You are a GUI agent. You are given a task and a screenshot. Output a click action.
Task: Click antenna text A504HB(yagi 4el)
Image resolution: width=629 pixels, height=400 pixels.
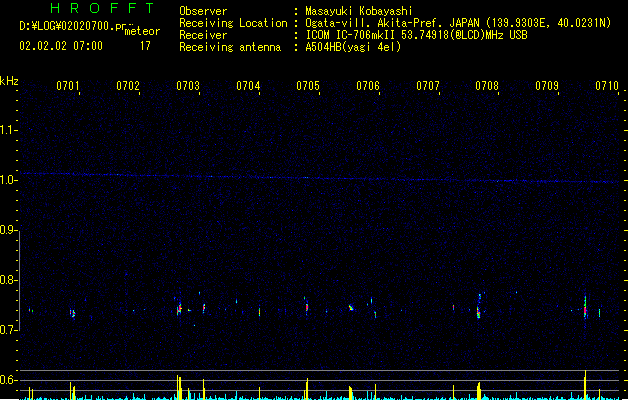click(353, 47)
